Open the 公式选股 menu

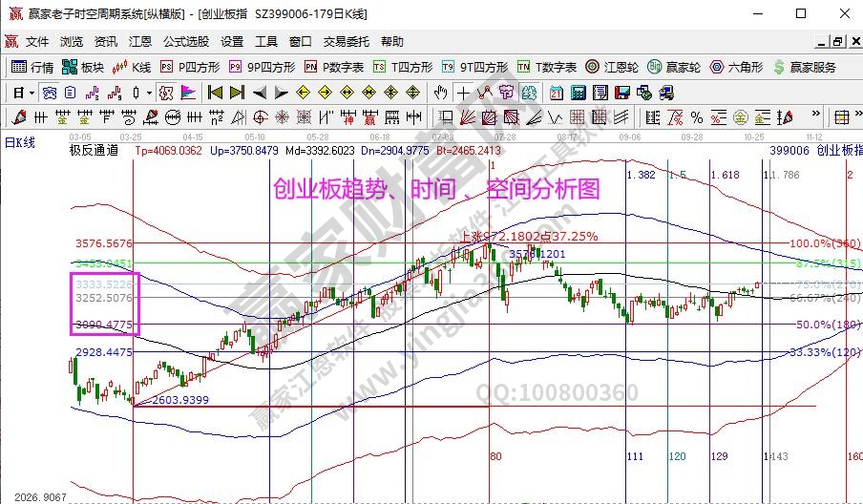tap(185, 42)
